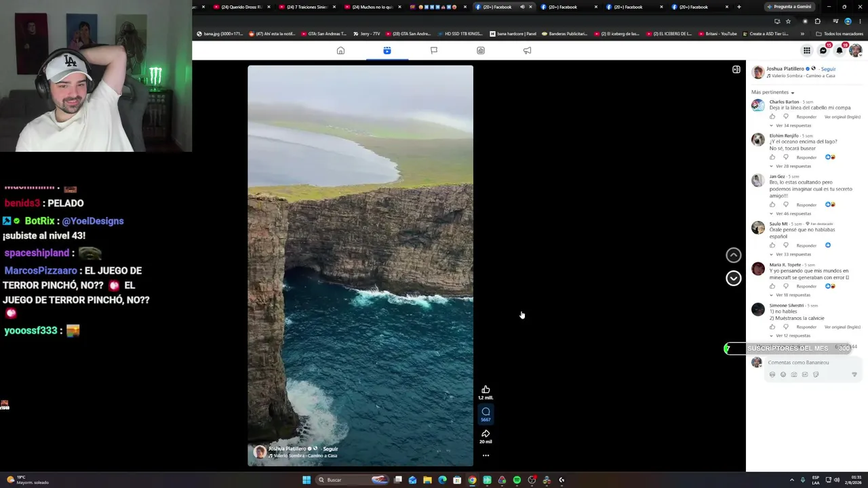Go to the previous reel arrow
The height and width of the screenshot is (488, 868).
point(734,255)
